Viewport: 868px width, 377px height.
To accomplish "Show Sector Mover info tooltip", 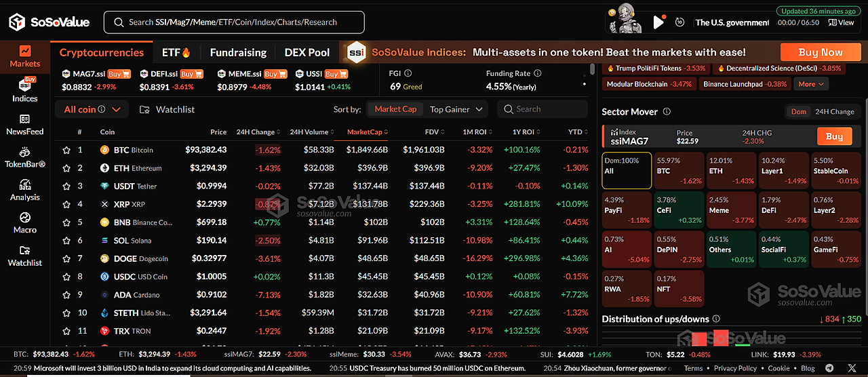I will point(667,112).
